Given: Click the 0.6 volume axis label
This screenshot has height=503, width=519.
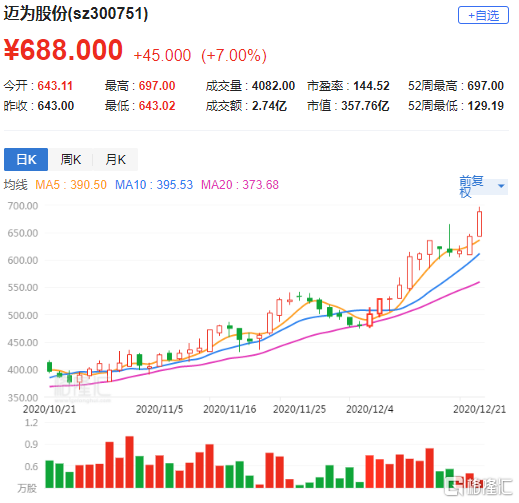Looking at the screenshot, I should [x=31, y=466].
